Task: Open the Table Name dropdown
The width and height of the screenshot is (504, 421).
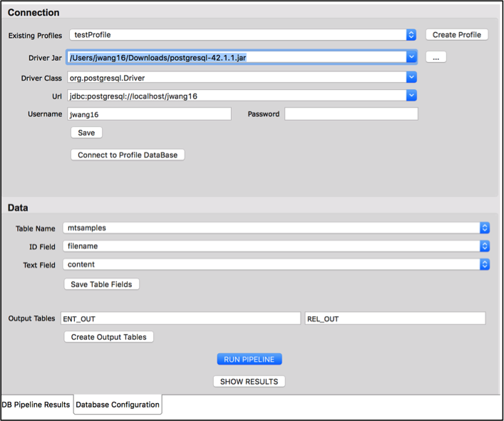Action: (x=485, y=228)
